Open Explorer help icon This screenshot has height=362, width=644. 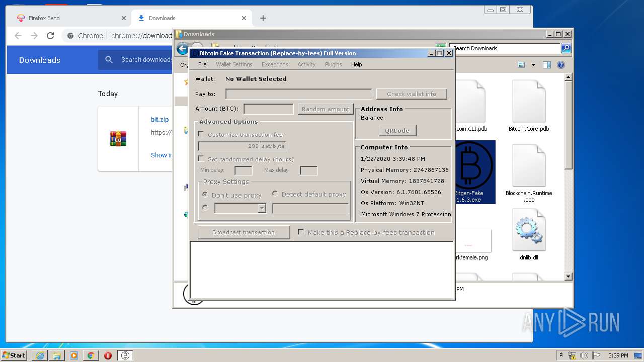[x=561, y=65]
